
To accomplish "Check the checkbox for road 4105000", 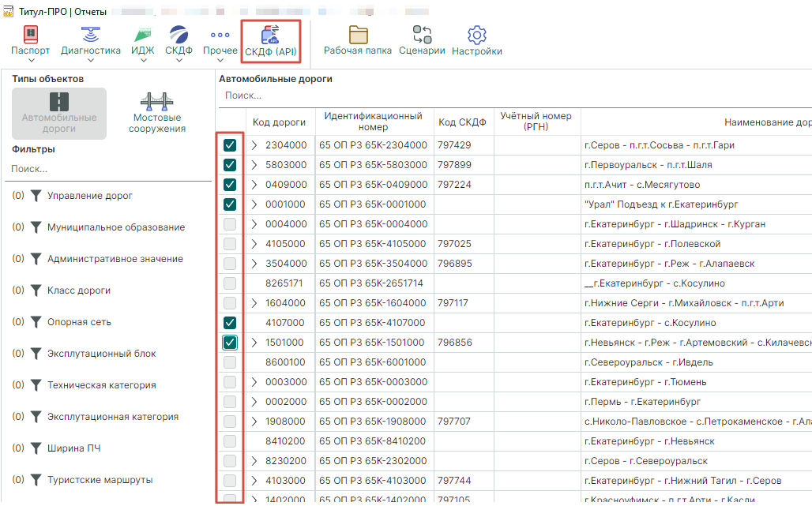I will [x=230, y=244].
